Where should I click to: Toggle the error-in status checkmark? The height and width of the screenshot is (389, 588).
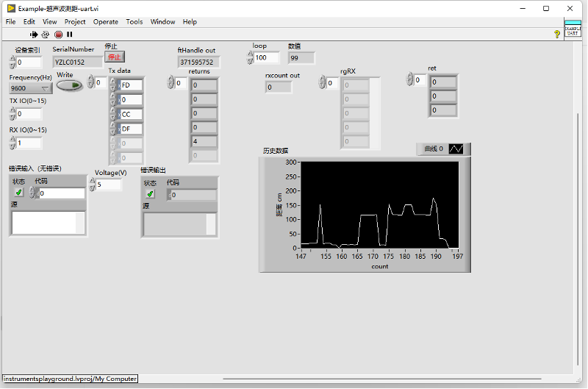point(19,193)
